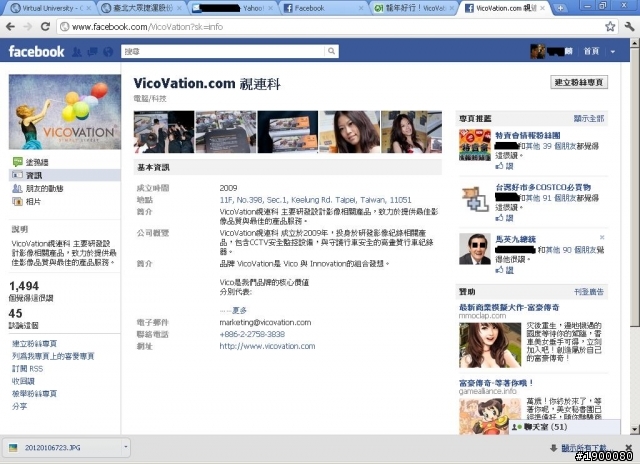
Task: Open the friend requests icon
Action: click(77, 51)
